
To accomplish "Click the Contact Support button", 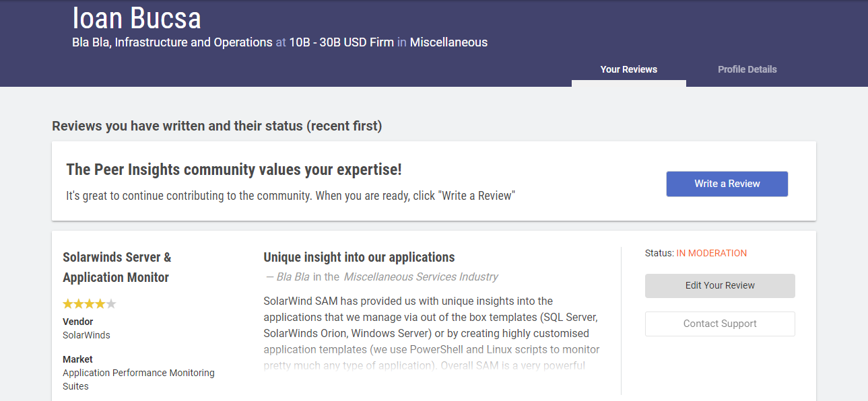I will pyautogui.click(x=720, y=324).
